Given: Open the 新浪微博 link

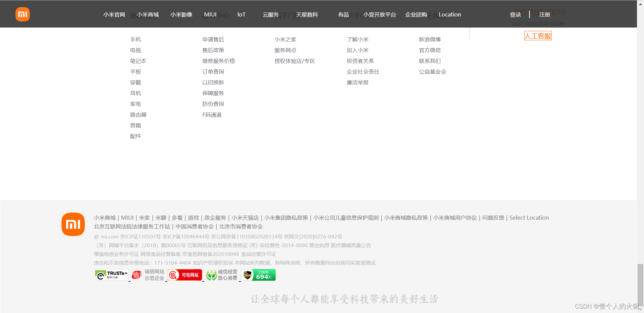Looking at the screenshot, I should 430,40.
